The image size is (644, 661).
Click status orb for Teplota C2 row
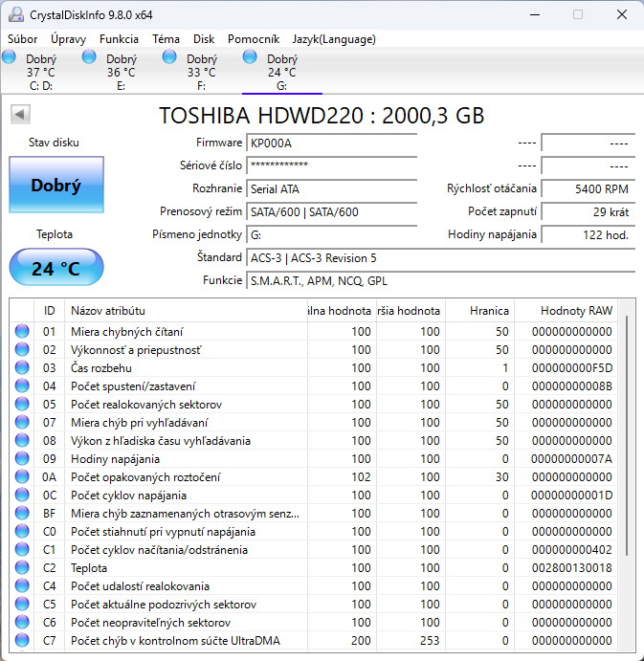(x=22, y=568)
